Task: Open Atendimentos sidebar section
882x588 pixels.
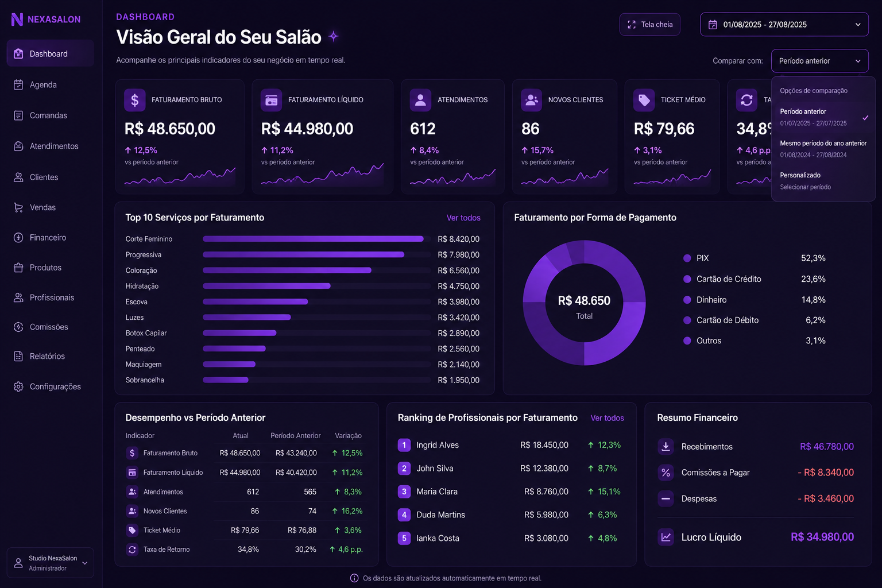Action: pyautogui.click(x=51, y=146)
